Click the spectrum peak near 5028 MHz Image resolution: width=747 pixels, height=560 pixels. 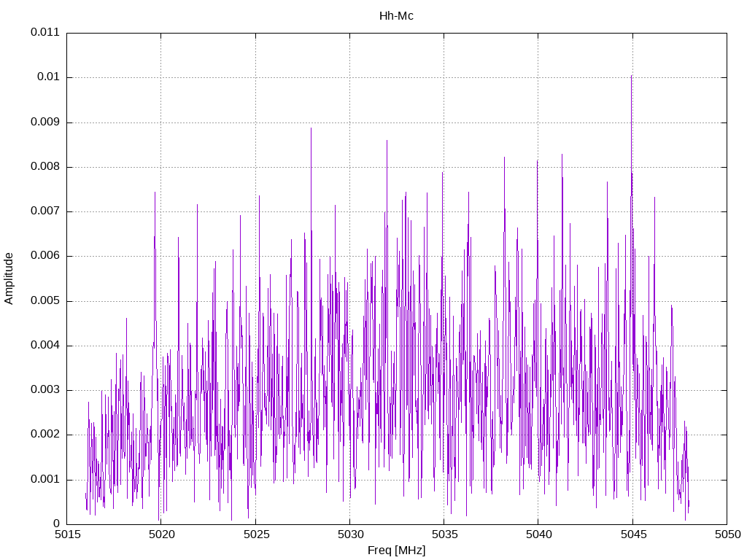[311, 128]
